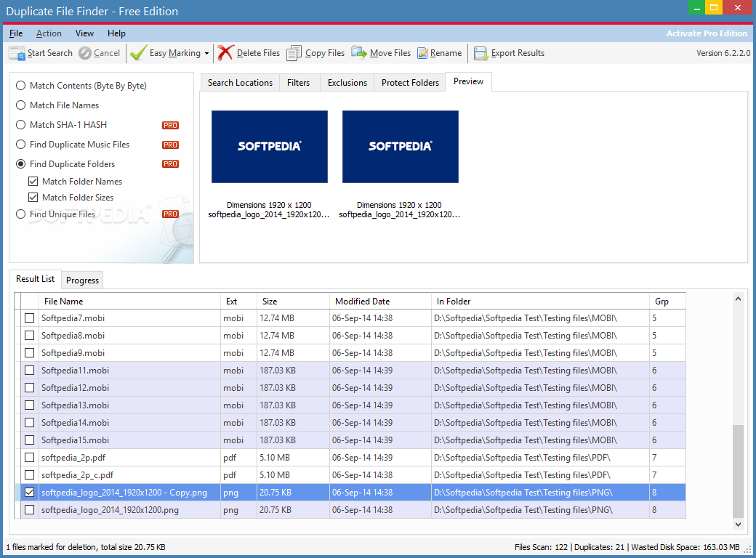This screenshot has width=756, height=558.
Task: Click the result list scroll up arrow
Action: pyautogui.click(x=738, y=299)
